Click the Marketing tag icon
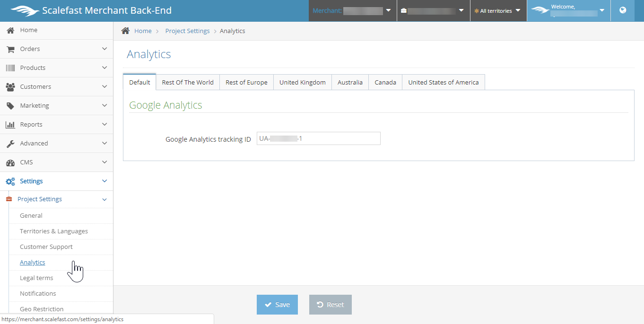The height and width of the screenshot is (324, 644). pos(10,106)
